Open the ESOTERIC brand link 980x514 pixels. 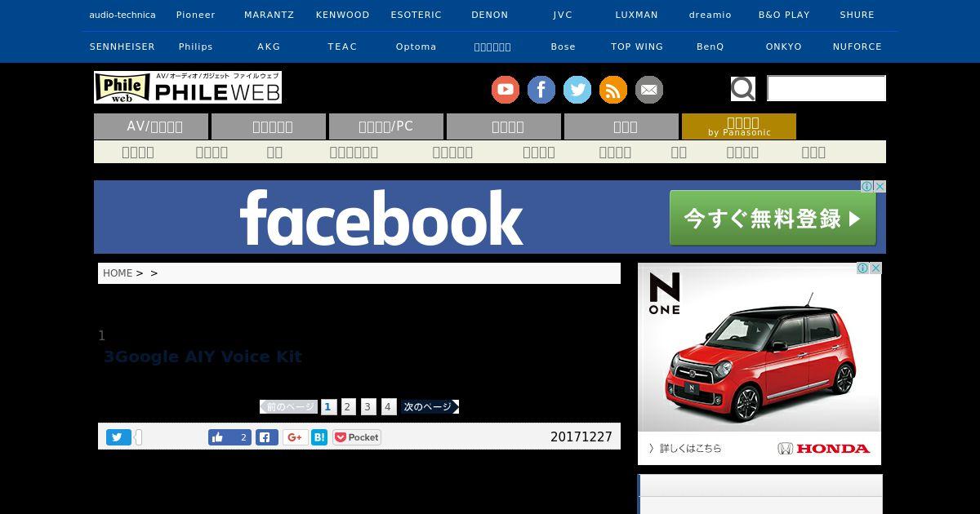pos(416,15)
